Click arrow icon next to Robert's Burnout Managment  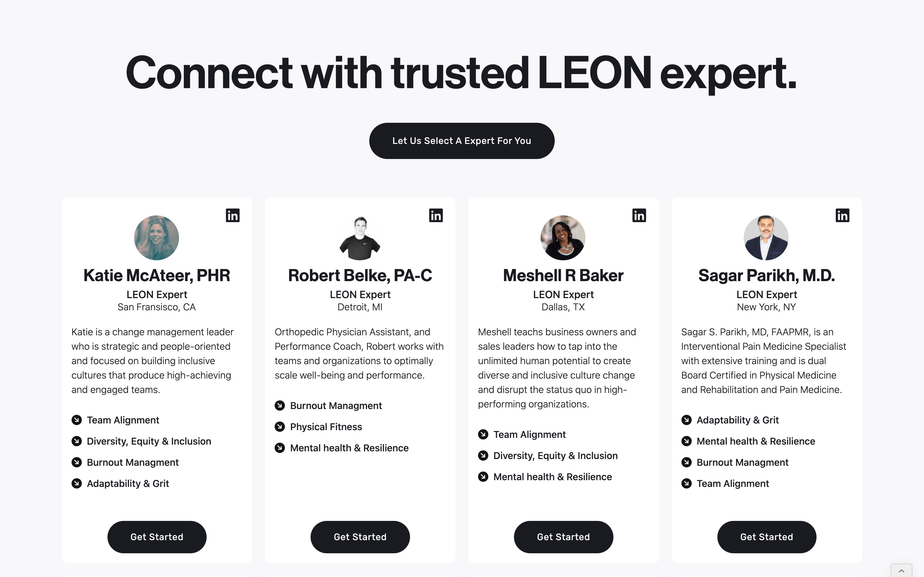280,406
